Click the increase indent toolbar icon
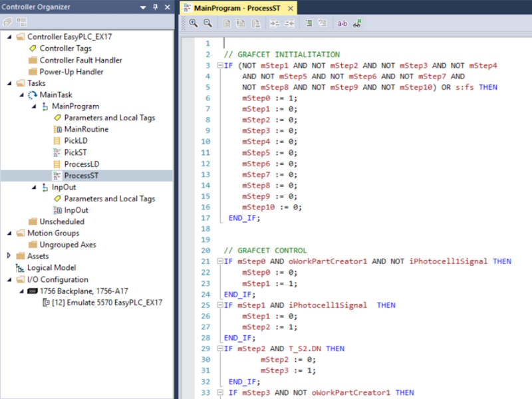 275,23
